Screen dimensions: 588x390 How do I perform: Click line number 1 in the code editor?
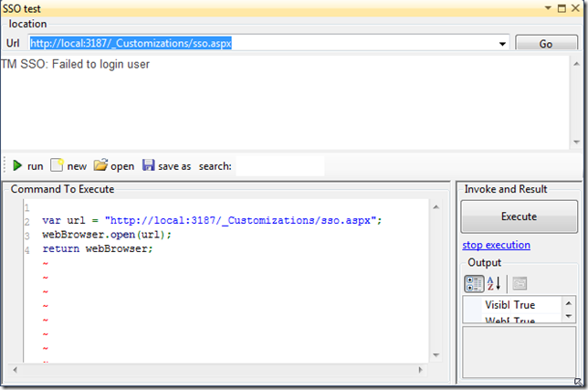pos(26,207)
